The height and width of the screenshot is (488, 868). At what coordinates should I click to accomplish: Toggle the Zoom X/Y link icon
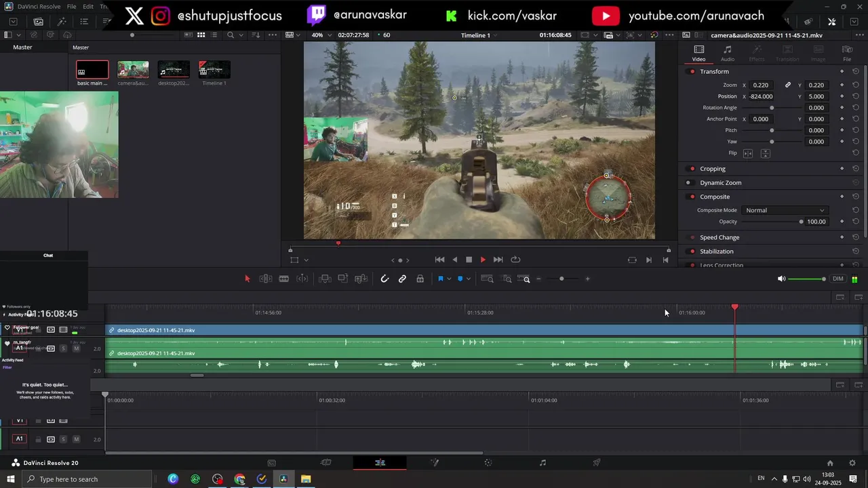[x=788, y=85]
